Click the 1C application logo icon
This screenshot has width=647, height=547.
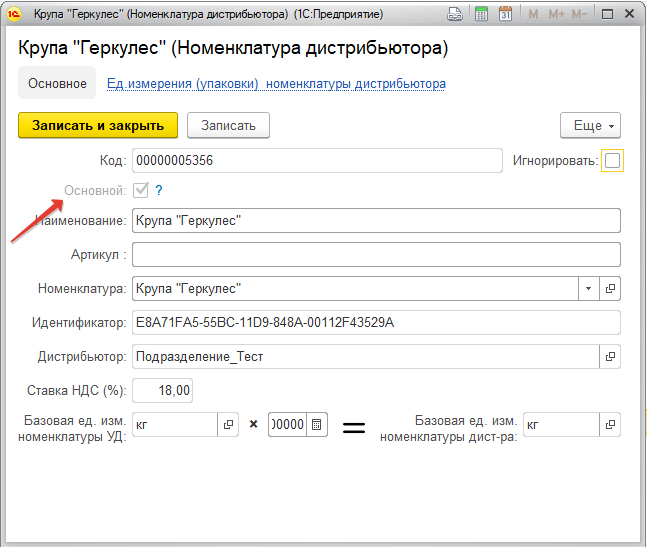pos(14,14)
